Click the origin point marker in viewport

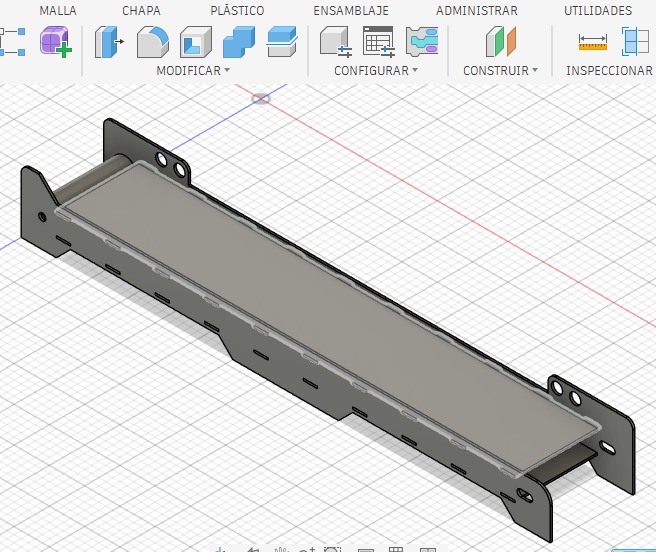coord(261,99)
